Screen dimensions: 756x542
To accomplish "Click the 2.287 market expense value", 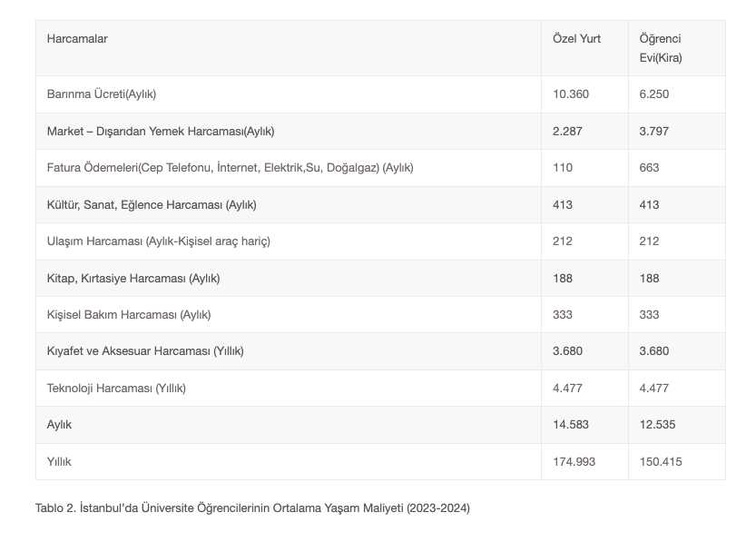I will [567, 131].
